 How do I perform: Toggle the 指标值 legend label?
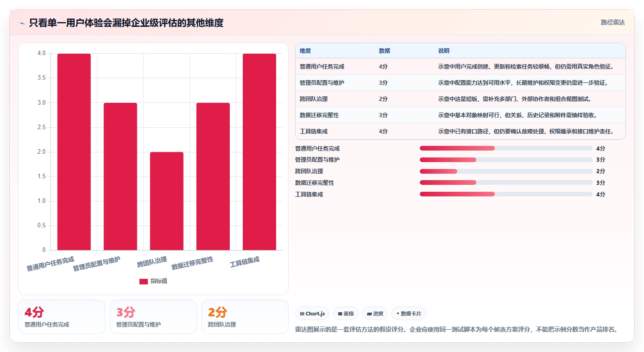tap(159, 281)
